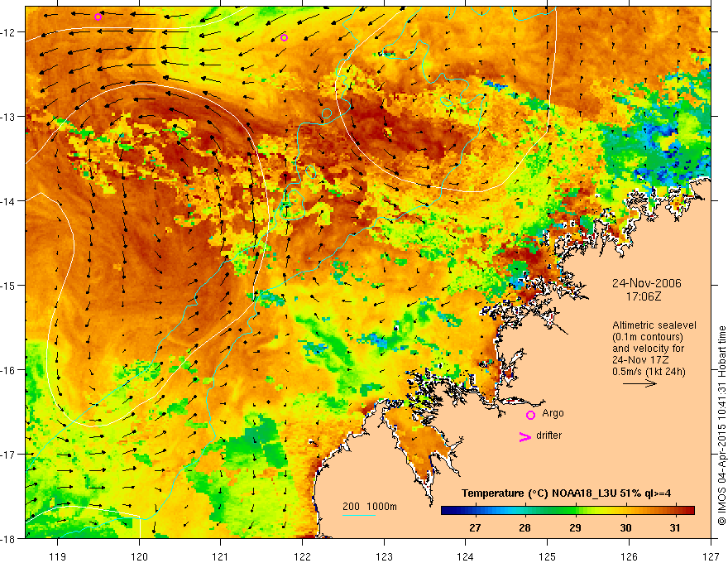Click the '24-Nov-2006' date label
The width and height of the screenshot is (728, 563).
coord(647,283)
